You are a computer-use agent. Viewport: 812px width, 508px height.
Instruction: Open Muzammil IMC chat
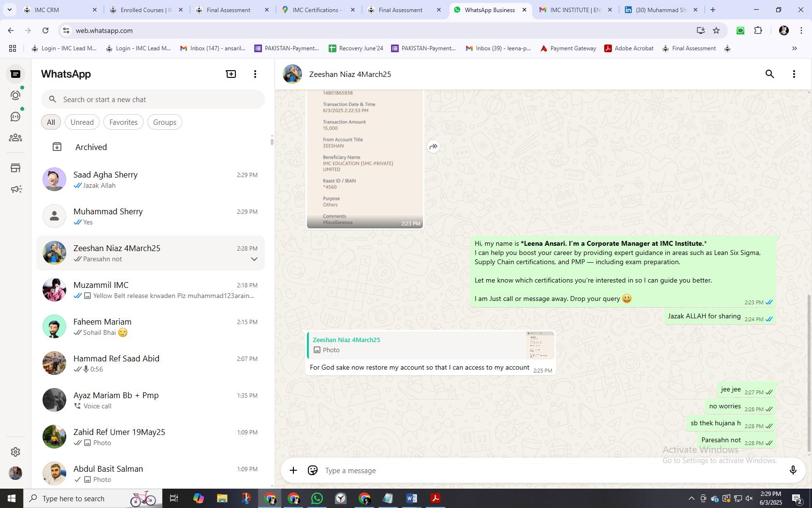(x=151, y=290)
